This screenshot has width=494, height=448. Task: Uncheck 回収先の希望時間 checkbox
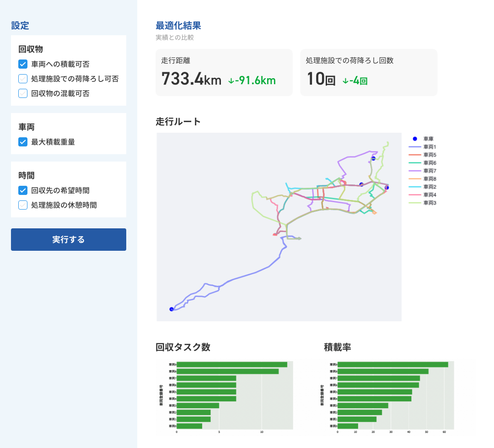point(23,190)
